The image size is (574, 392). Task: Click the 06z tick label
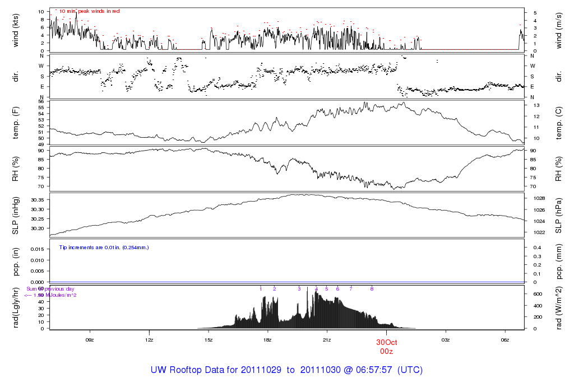point(506,339)
